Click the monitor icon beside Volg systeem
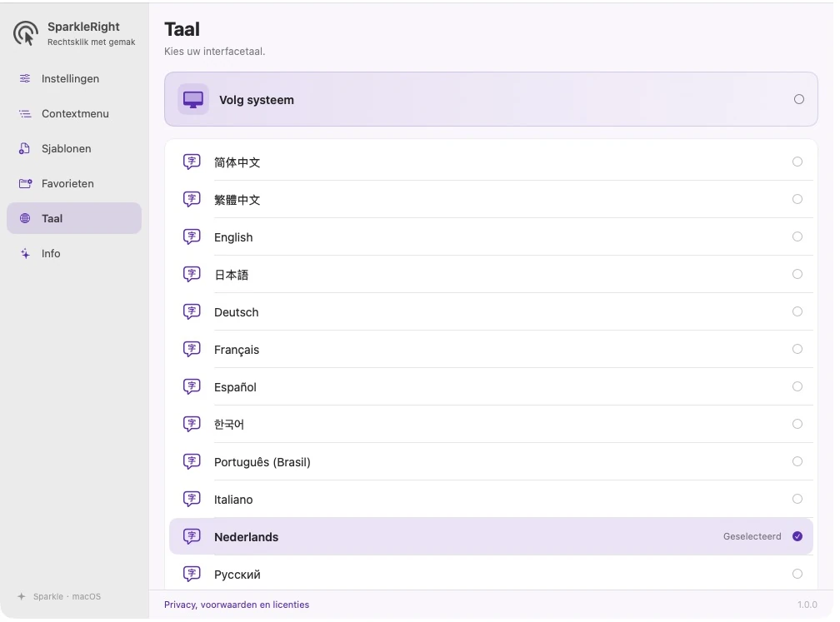 tap(193, 100)
